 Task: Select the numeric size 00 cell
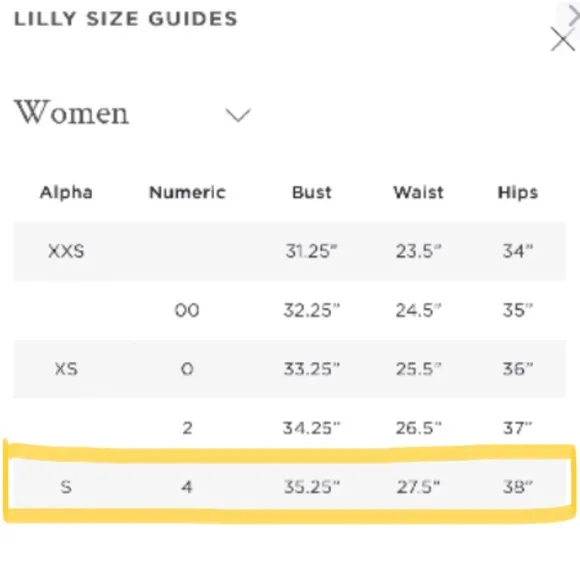[187, 310]
